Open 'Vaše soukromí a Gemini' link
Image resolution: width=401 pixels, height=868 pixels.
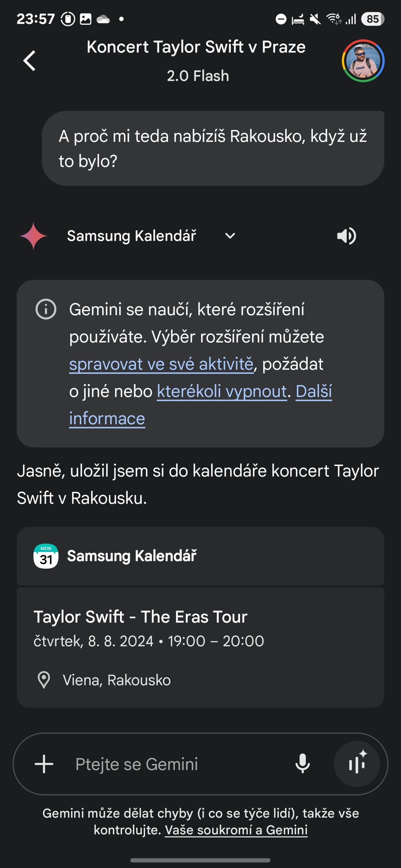click(236, 830)
